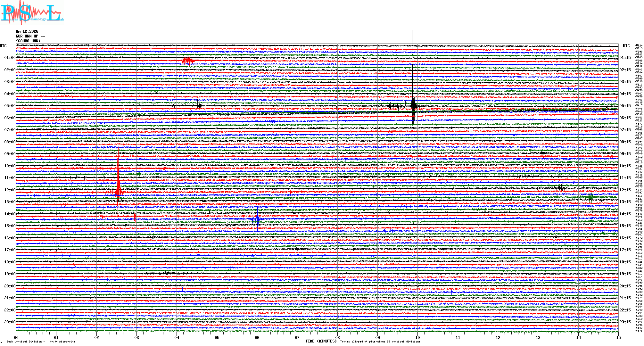Screen dimensions: 644x346
Task: Click the green event near 13:15 trace end
Action: click(x=590, y=197)
